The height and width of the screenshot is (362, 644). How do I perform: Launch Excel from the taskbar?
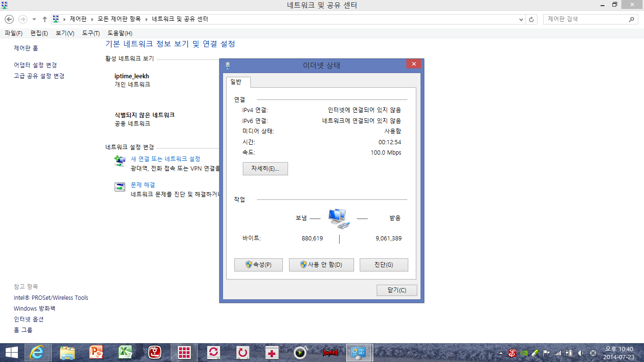tap(125, 352)
